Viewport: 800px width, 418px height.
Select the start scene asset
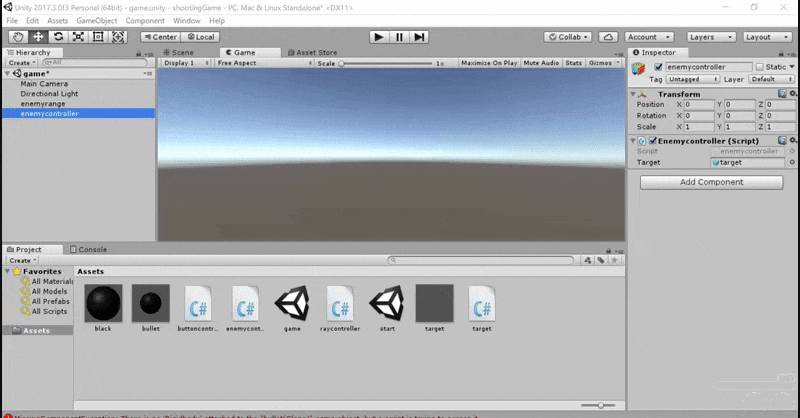(387, 303)
